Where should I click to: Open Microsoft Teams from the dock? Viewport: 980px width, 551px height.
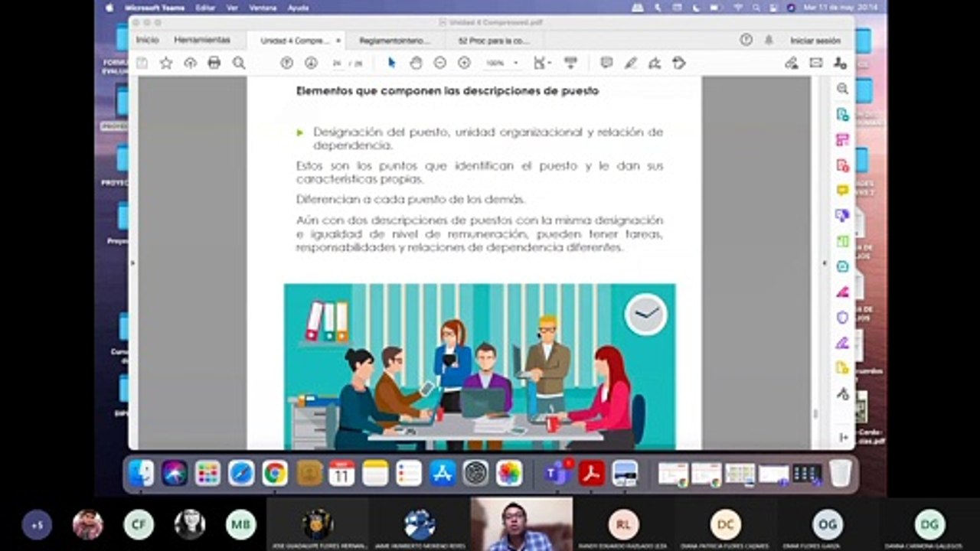(558, 473)
